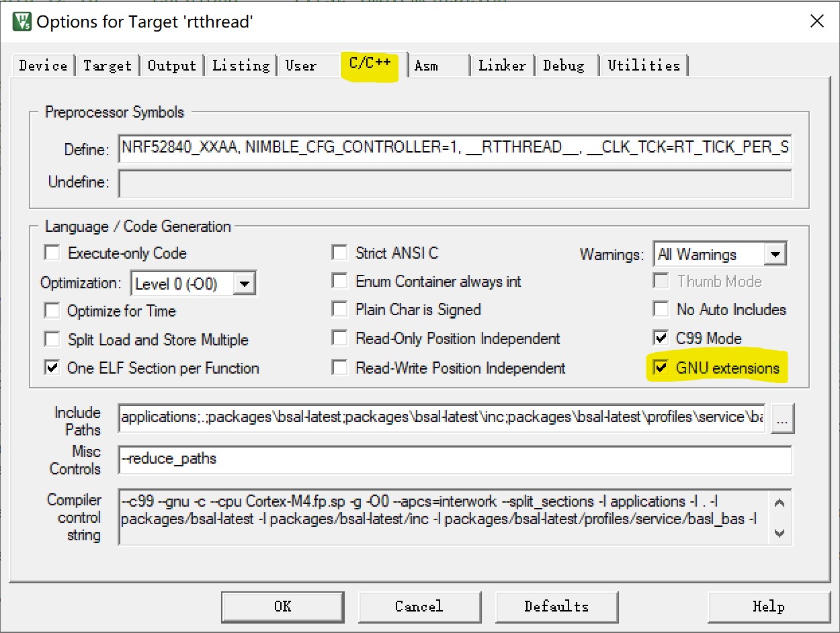Close the Options for Target dialog
840x633 pixels.
click(816, 21)
